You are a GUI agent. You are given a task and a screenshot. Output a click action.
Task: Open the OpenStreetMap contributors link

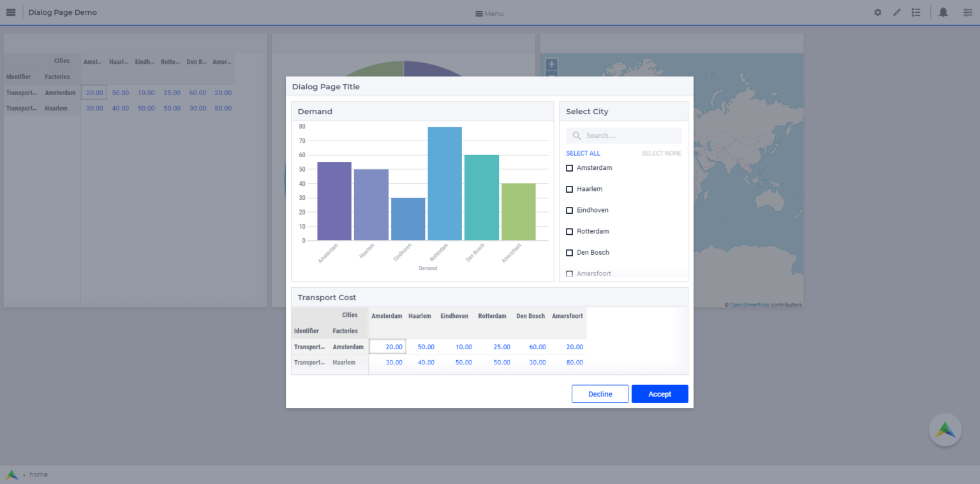751,304
